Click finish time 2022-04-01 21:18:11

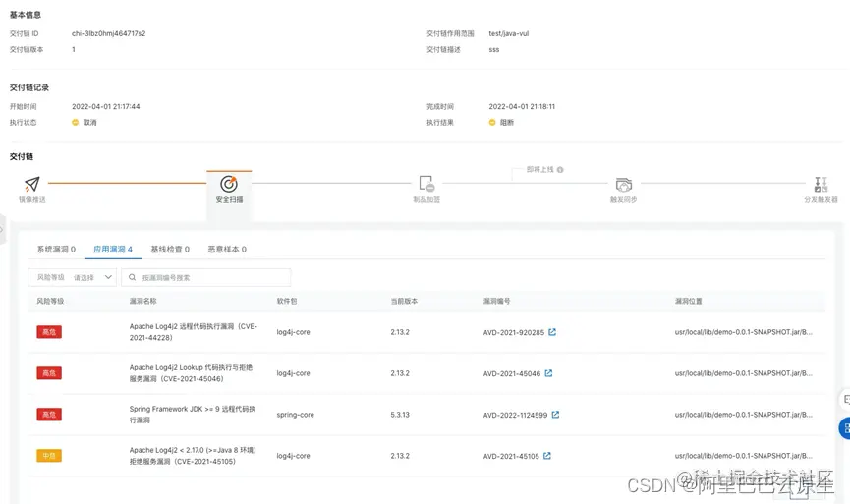pos(522,107)
